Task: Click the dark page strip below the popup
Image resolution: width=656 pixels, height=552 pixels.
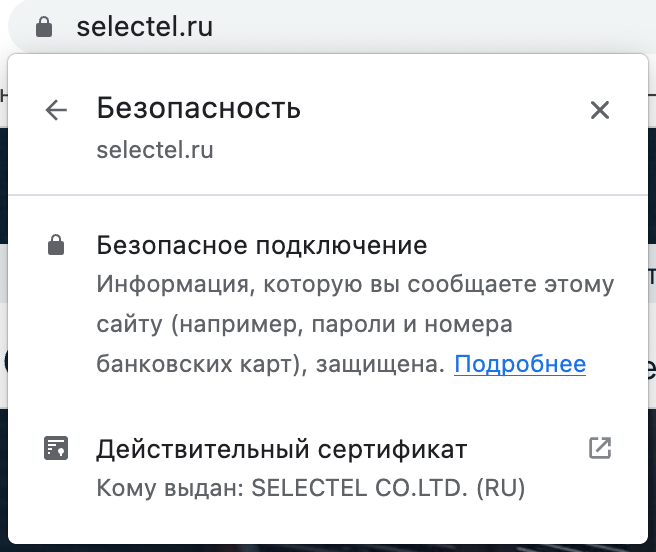Action: point(328,547)
